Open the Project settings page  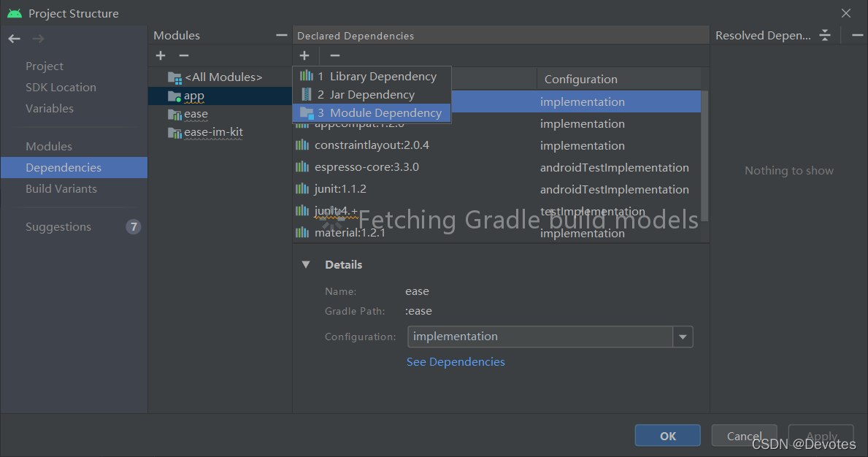pos(45,66)
